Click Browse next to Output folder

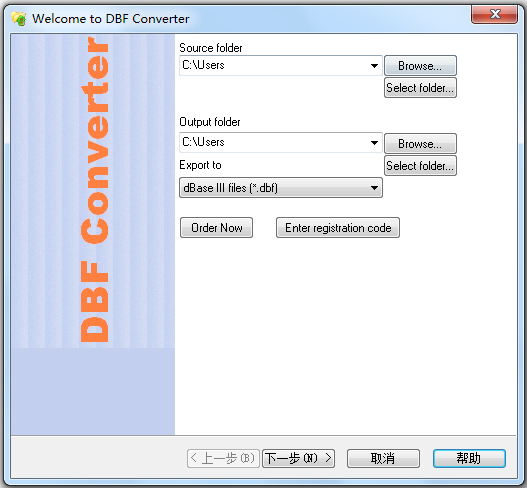click(x=420, y=144)
